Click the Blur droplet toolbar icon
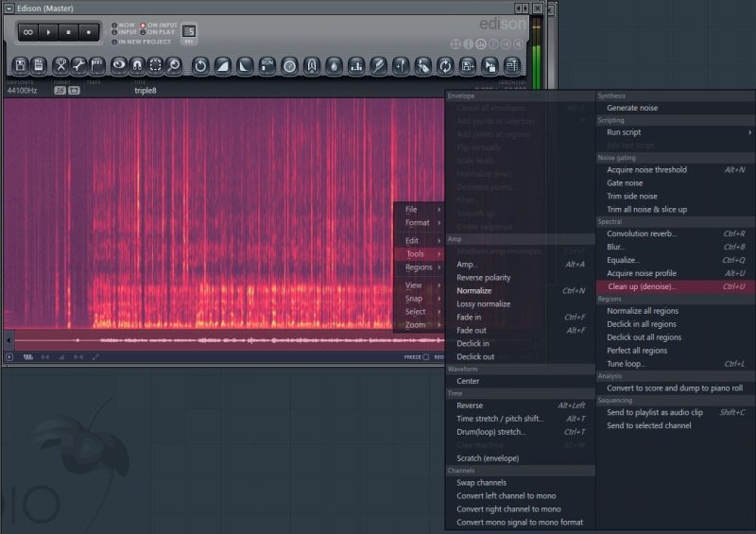 pyautogui.click(x=334, y=65)
